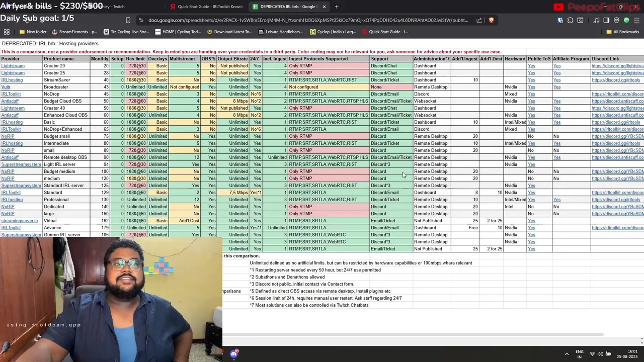Screen dimensions: 644x362
Task: Click the tab search toolbar icon
Action: [580, 20]
